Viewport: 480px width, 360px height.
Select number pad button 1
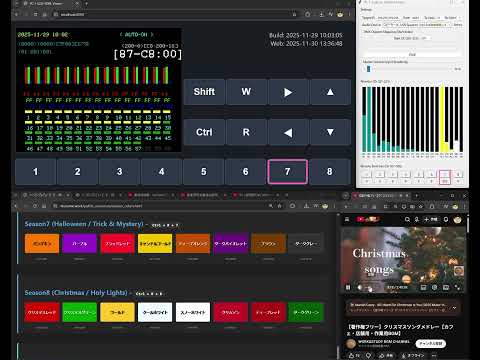click(36, 172)
